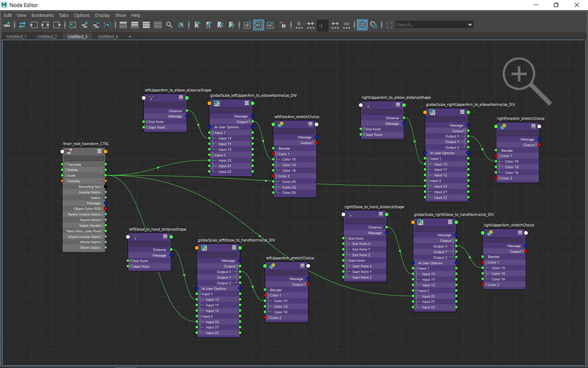588x368 pixels.
Task: Open the Bookmarks menu
Action: click(x=43, y=15)
